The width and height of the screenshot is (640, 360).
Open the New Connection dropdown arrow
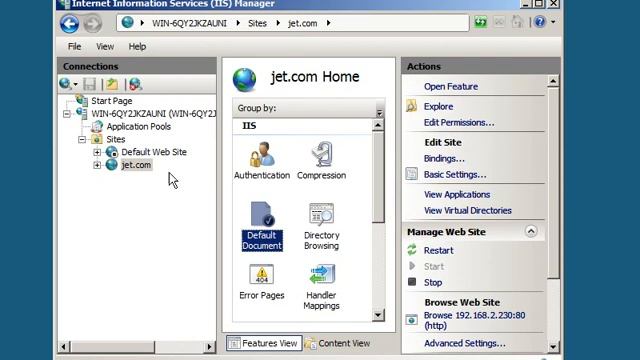point(76,84)
